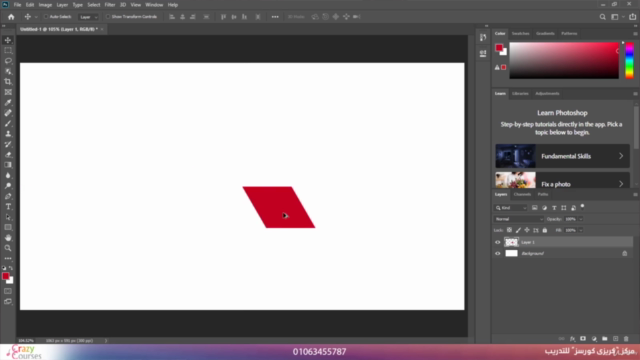The width and height of the screenshot is (640, 360).
Task: Select the Hand tool
Action: (x=8, y=238)
